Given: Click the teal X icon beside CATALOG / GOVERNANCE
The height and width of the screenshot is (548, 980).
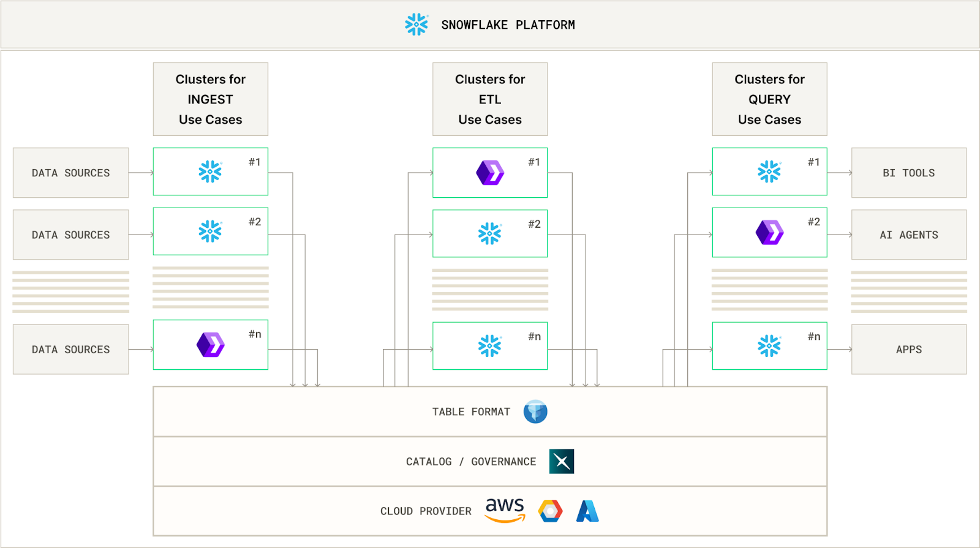Looking at the screenshot, I should pyautogui.click(x=562, y=462).
